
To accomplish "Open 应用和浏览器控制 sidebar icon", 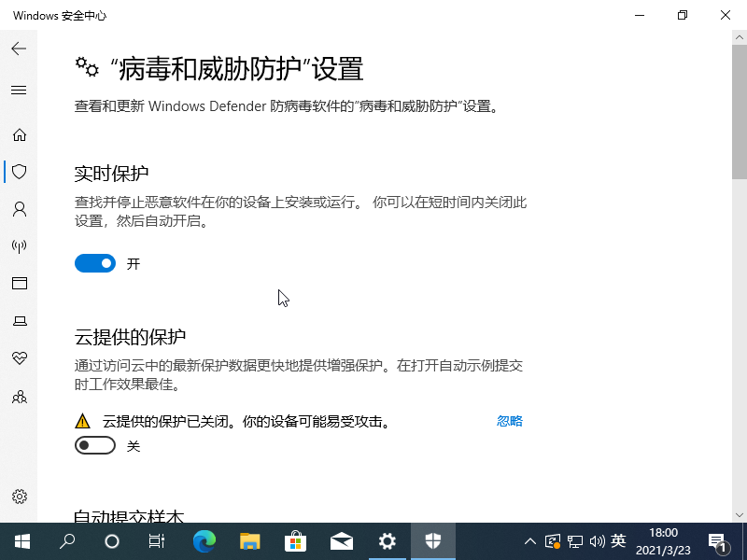I will (19, 284).
